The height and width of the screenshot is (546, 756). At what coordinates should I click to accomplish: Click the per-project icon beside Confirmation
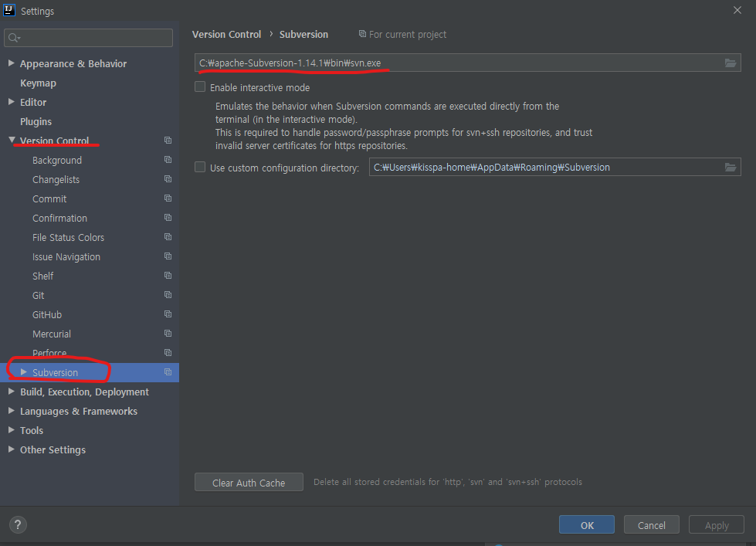[x=168, y=218]
